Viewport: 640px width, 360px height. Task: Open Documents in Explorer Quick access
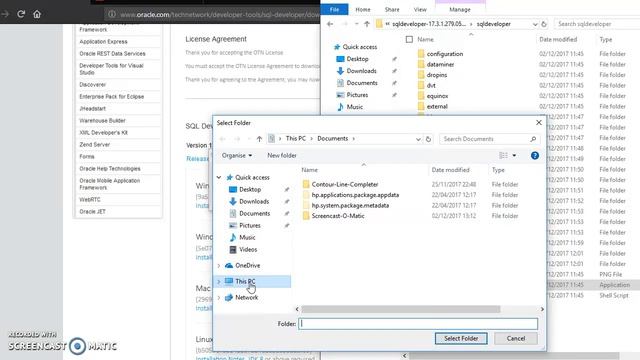tap(362, 83)
